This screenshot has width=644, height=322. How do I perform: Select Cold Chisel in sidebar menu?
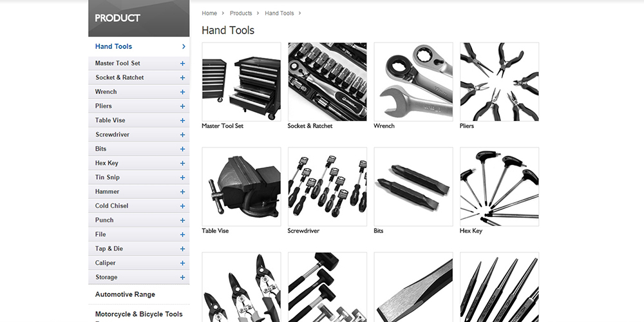(x=111, y=206)
